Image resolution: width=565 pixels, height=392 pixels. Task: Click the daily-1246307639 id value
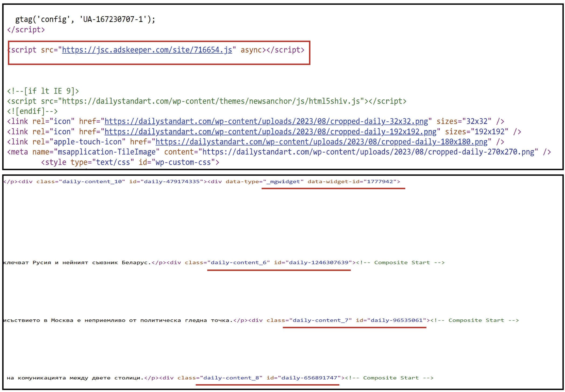coord(319,263)
